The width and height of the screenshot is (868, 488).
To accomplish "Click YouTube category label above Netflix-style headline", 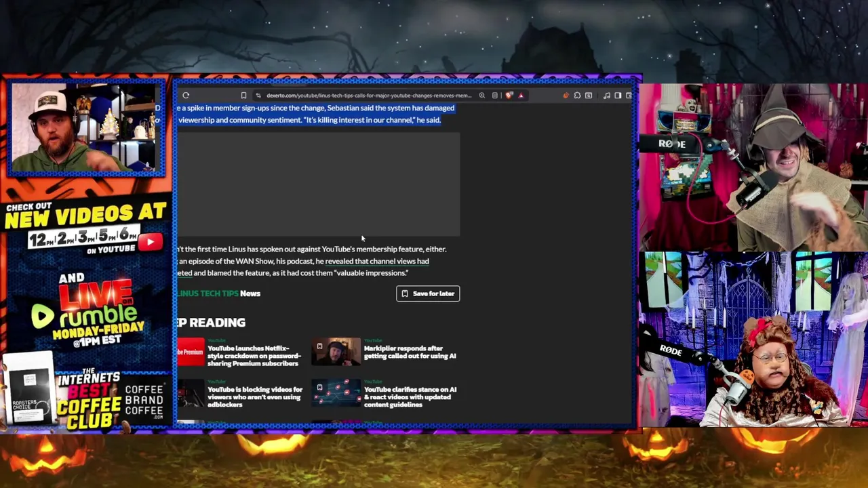I will click(x=216, y=340).
